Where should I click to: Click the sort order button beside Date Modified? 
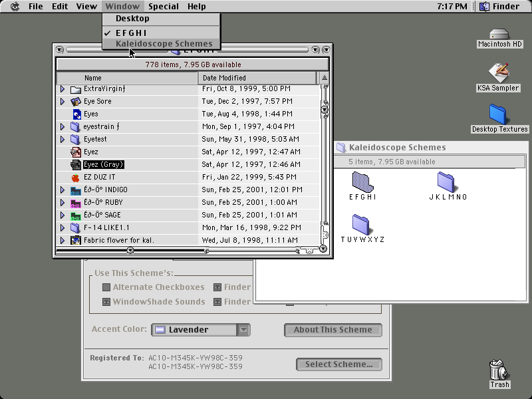pyautogui.click(x=325, y=78)
